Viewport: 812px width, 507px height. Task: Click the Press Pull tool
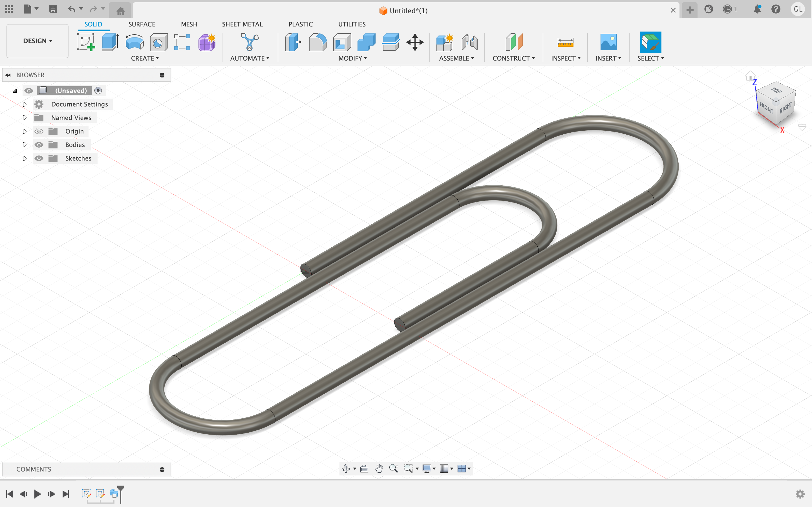click(293, 42)
